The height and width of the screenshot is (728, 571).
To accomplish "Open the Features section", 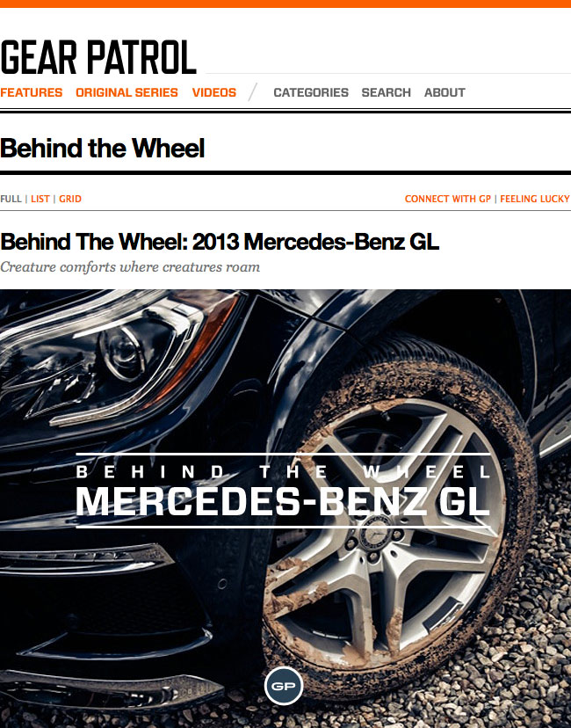I will tap(31, 92).
